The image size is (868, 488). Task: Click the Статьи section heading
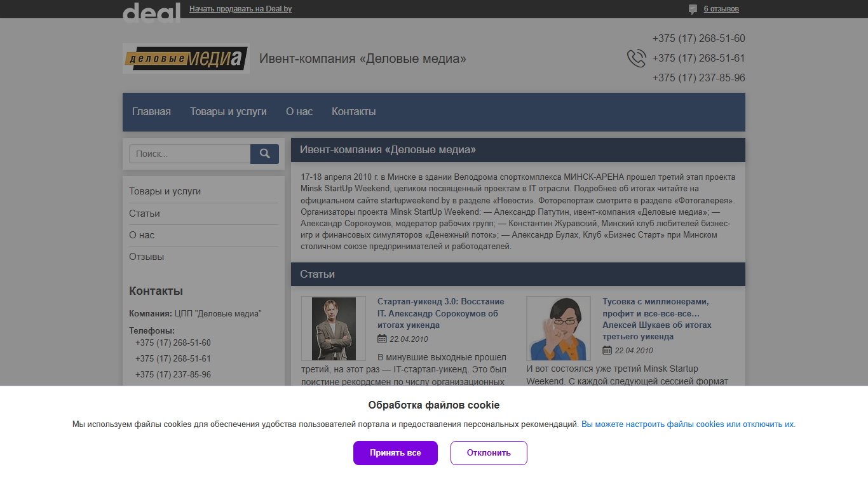317,274
